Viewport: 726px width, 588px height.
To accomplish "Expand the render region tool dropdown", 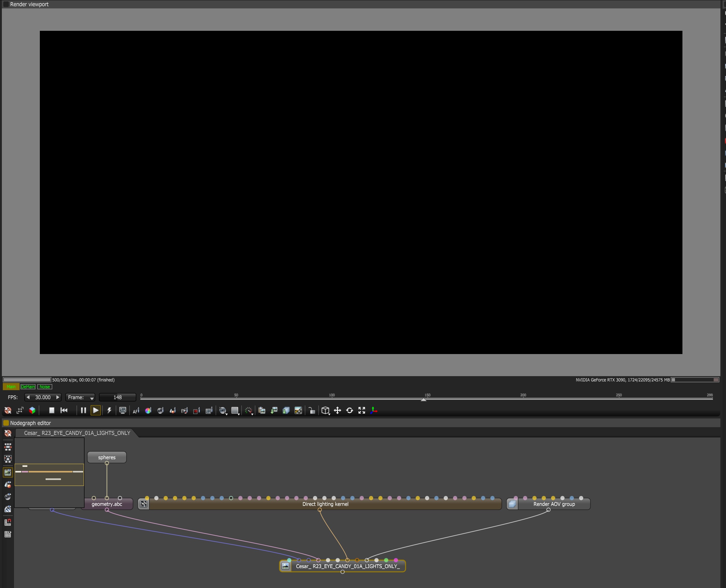I will (236, 411).
